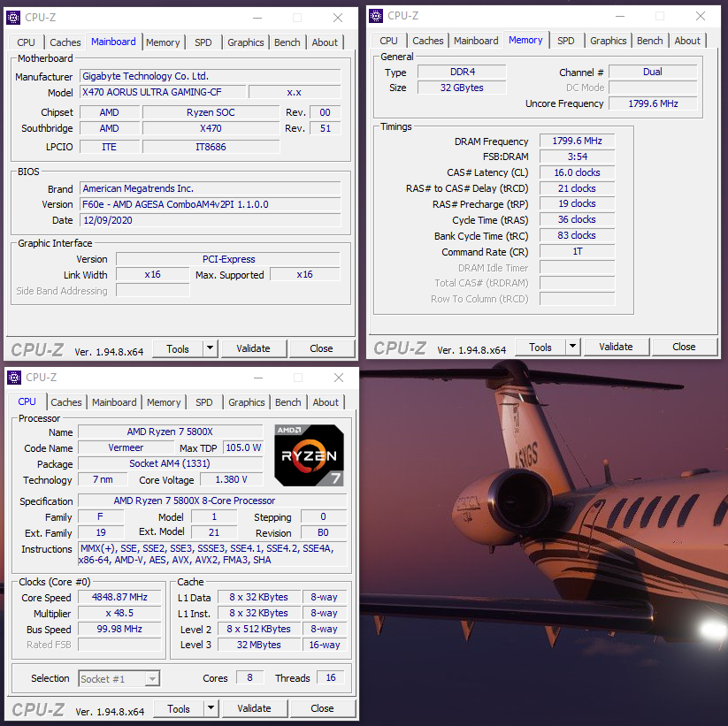Click Close button in Memory window

point(685,347)
